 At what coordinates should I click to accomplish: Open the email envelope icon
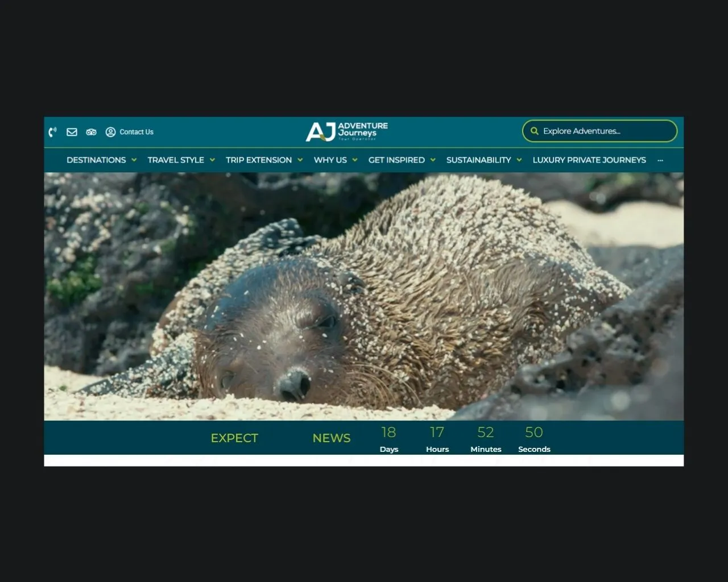[72, 132]
